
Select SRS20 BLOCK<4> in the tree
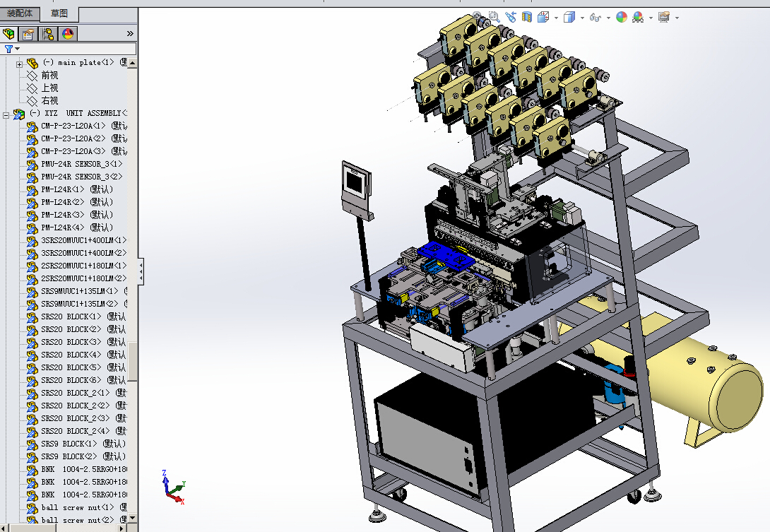pos(83,355)
